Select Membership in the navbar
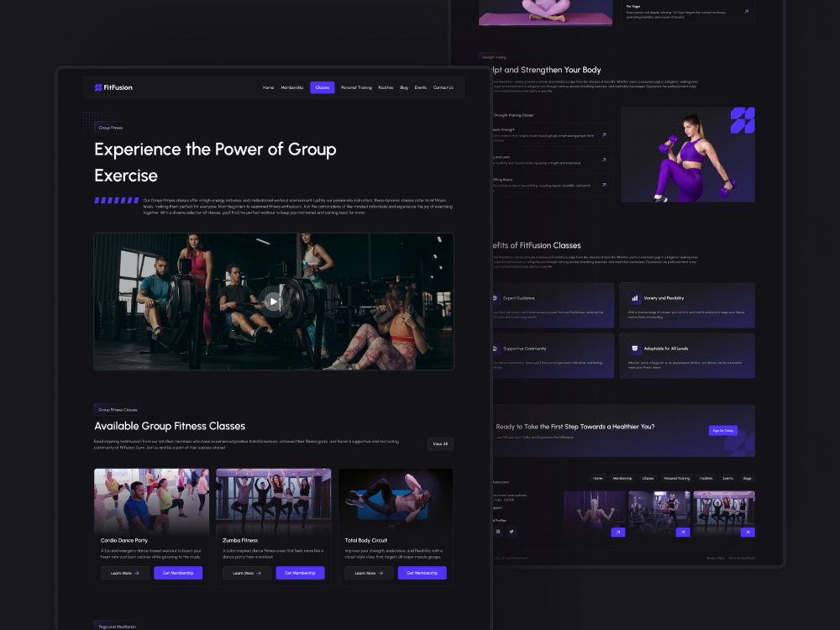 tap(291, 87)
